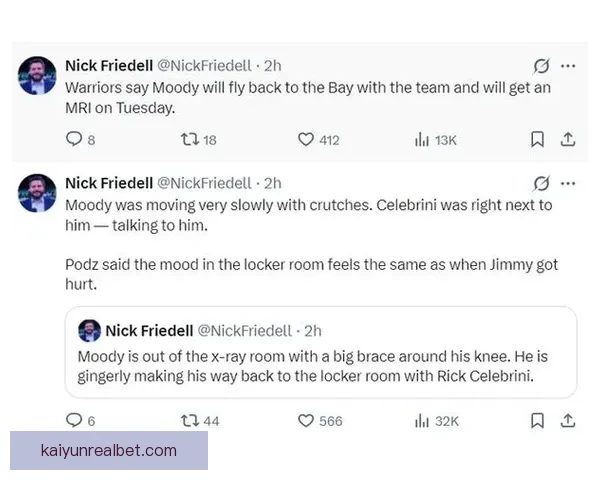View analytics showing 13K views
This screenshot has width=600, height=480.
point(422,140)
